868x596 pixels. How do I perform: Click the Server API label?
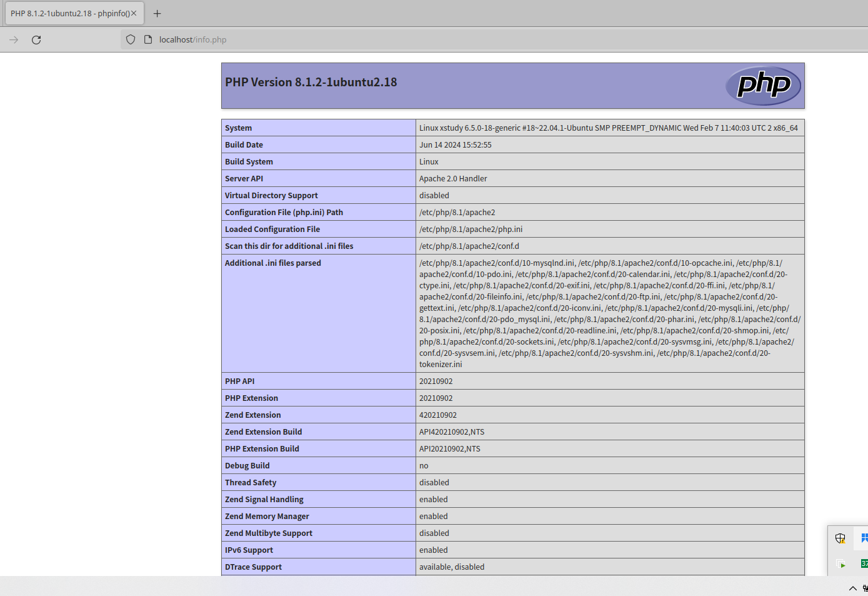[x=244, y=178]
